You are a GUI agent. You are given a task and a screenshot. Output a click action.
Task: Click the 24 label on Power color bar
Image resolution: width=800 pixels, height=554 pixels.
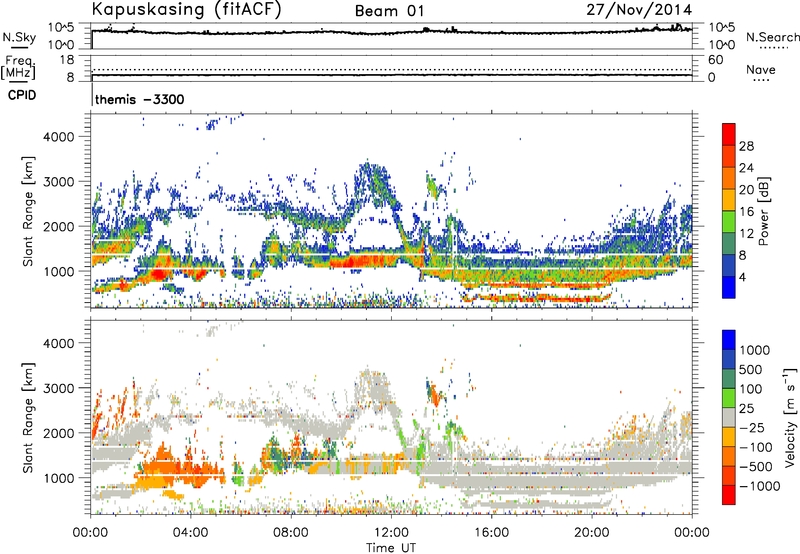(746, 168)
